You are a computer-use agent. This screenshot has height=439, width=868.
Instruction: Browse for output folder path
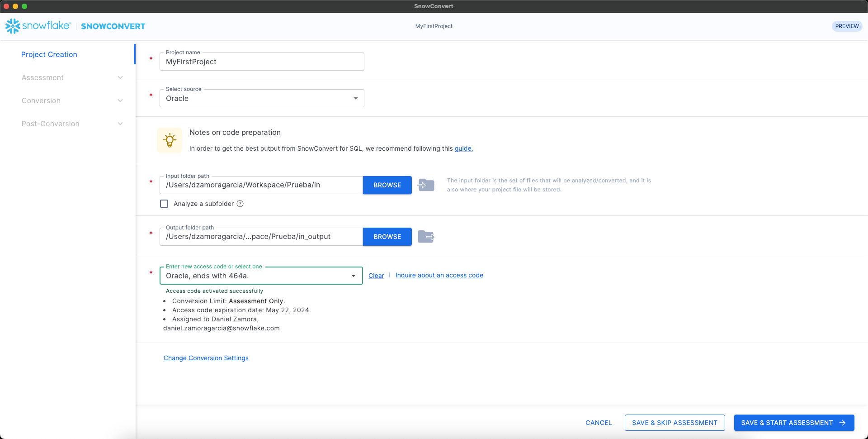point(387,237)
